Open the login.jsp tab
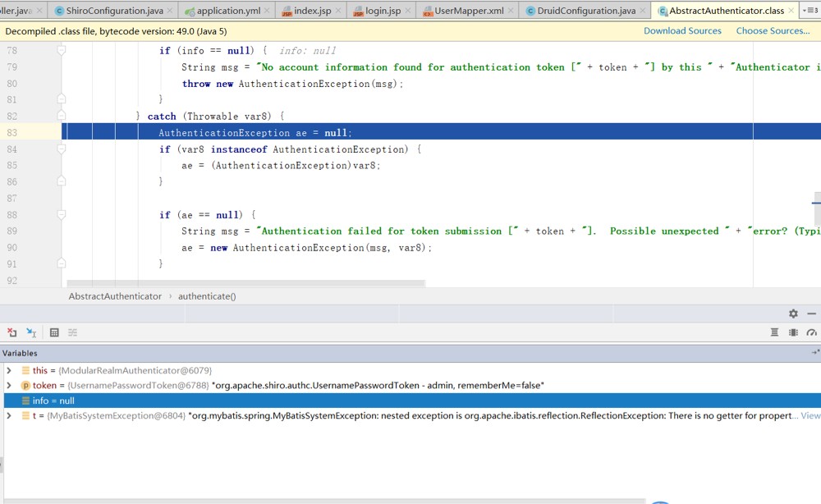This screenshot has width=821, height=504. [383, 11]
